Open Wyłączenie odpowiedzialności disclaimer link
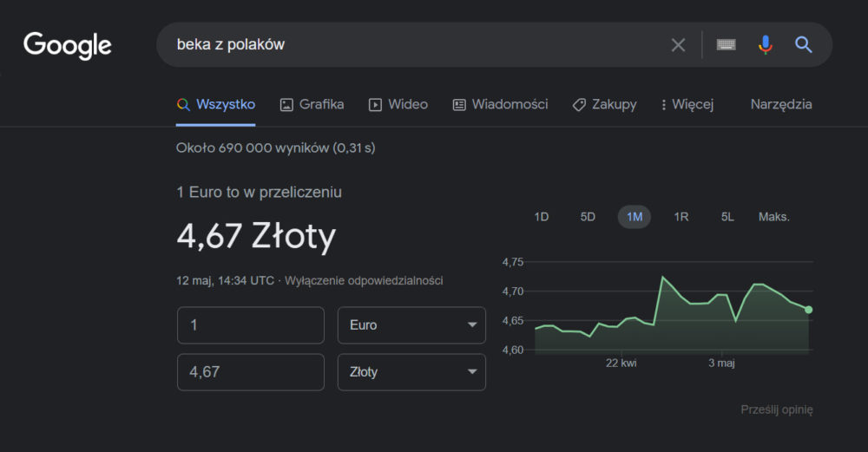This screenshot has height=452, width=868. pos(364,281)
